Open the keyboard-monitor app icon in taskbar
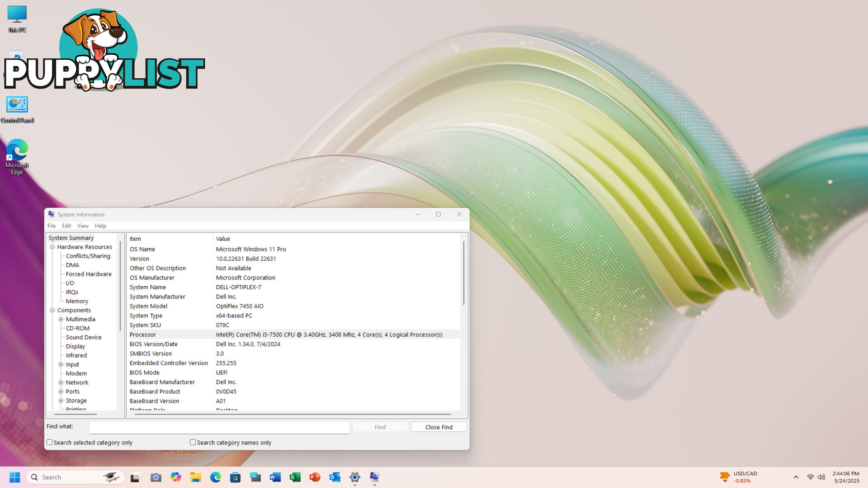This screenshot has width=868, height=488. tap(255, 477)
